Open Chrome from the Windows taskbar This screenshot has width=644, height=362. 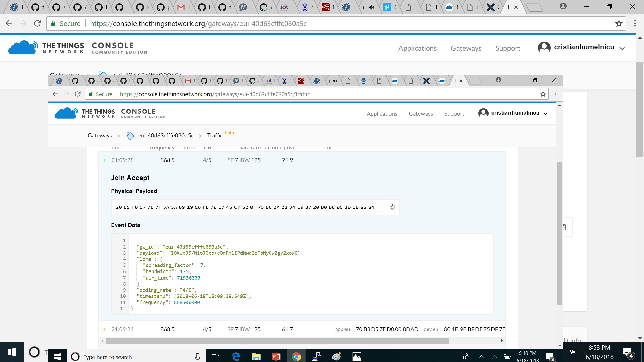pos(296,357)
